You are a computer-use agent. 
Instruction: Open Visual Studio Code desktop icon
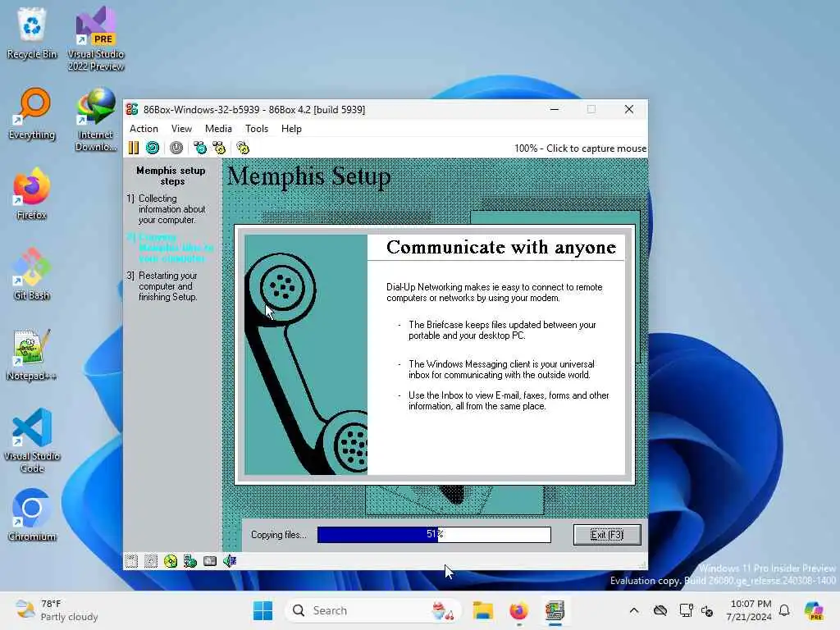(32, 441)
